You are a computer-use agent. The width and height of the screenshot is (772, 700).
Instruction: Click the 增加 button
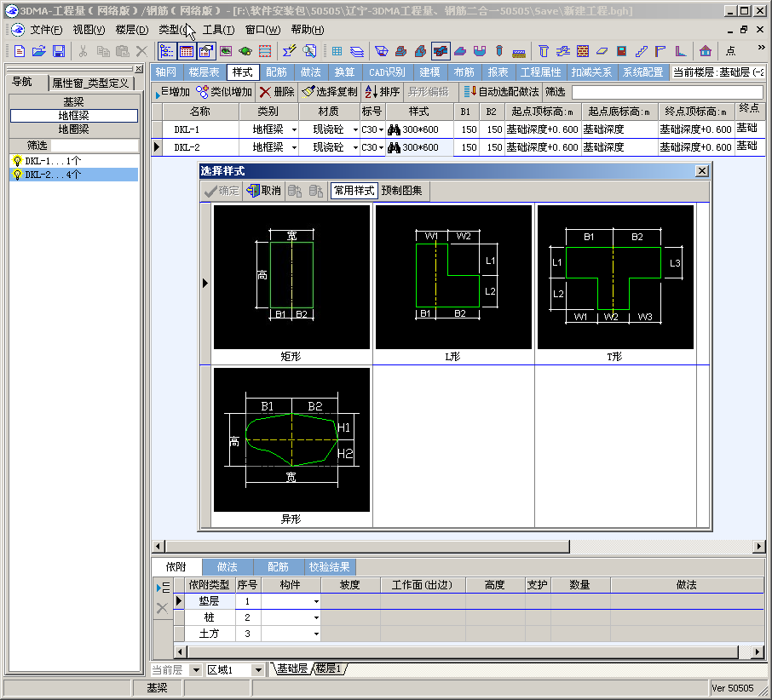[x=172, y=92]
